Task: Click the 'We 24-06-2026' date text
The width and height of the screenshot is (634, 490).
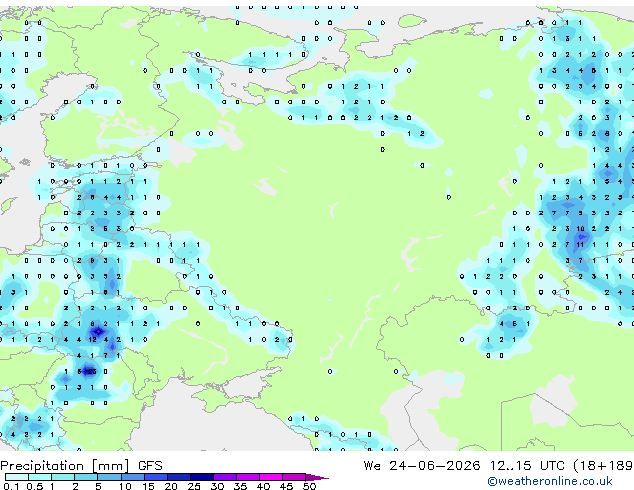Action: (422, 465)
